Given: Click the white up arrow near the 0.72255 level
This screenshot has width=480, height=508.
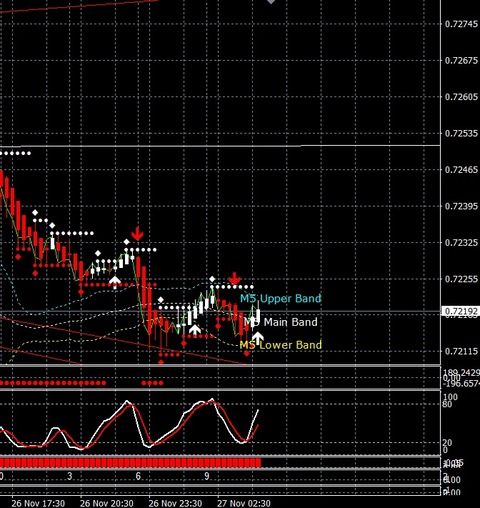Looking at the screenshot, I should pyautogui.click(x=115, y=282).
